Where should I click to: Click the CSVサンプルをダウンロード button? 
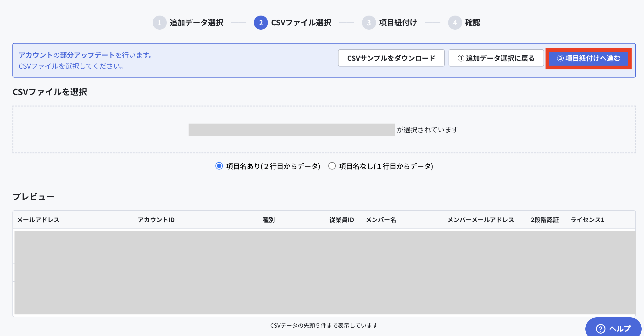(391, 58)
